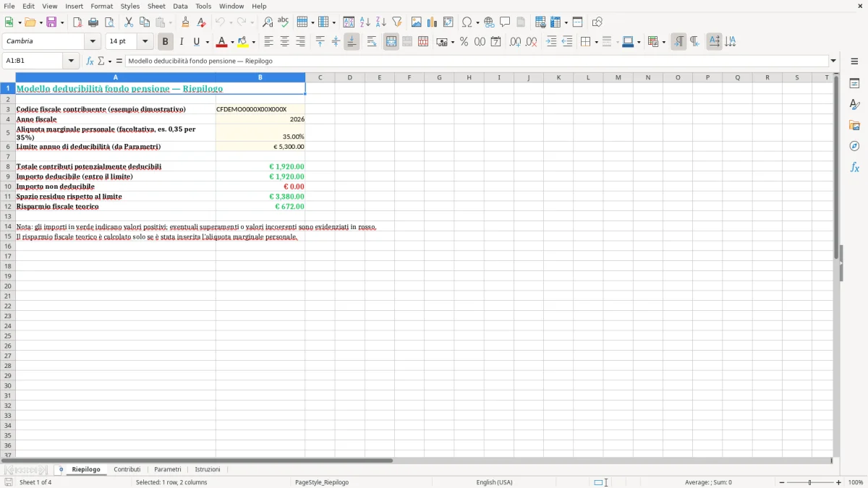Expand the Name Box dropdown

[x=72, y=61]
